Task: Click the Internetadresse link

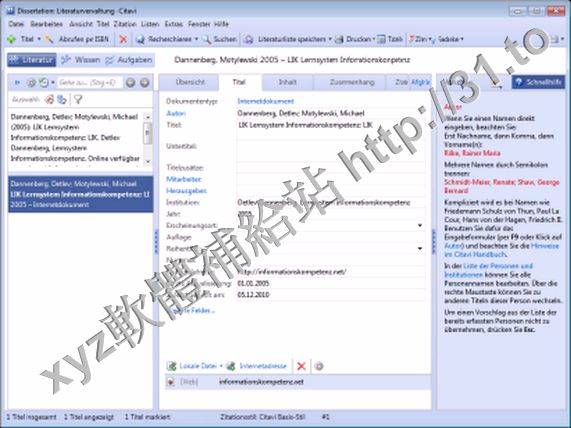Action: tap(263, 366)
